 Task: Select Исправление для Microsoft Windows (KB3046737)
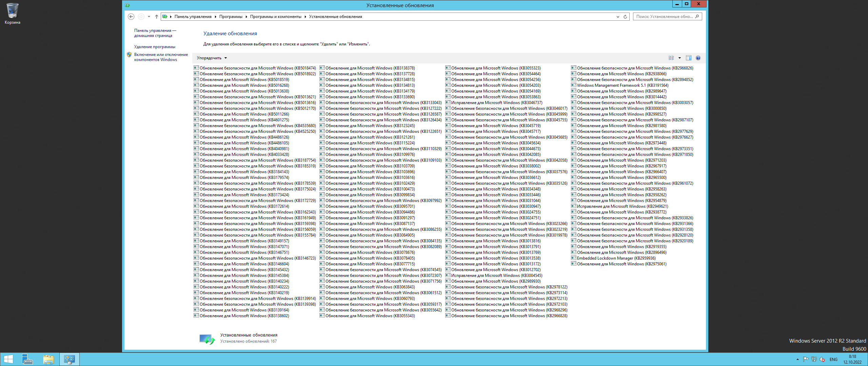tap(494, 103)
